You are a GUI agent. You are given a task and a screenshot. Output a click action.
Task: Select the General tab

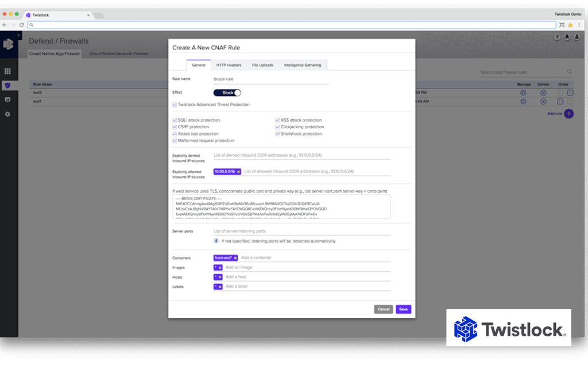pyautogui.click(x=199, y=65)
